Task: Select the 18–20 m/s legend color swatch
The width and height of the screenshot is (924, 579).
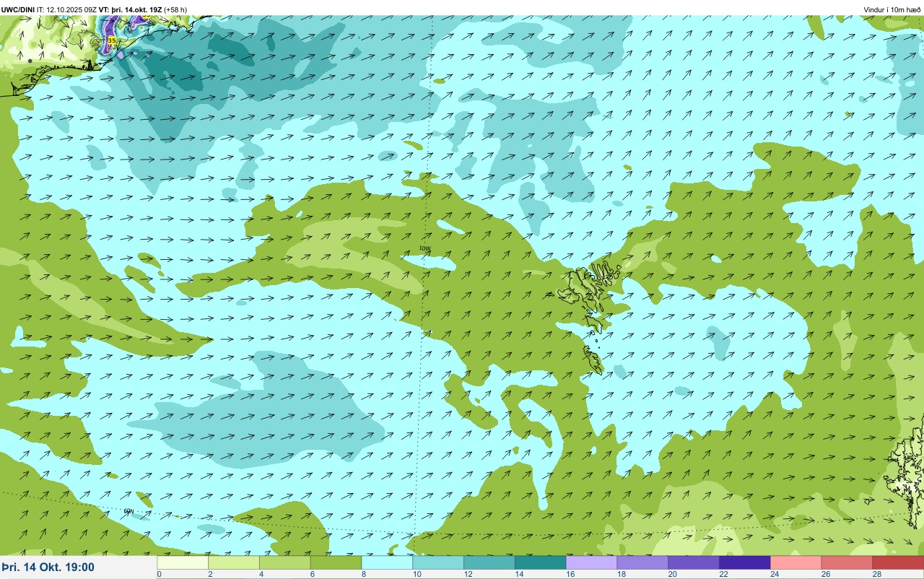Action: coord(642,562)
